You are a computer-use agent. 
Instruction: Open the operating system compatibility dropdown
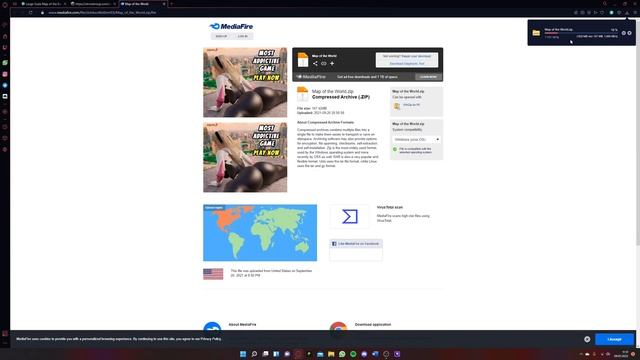416,140
